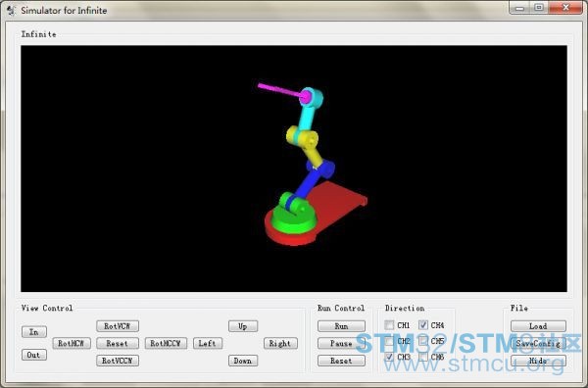Reset the view in View Control
Image resolution: width=588 pixels, height=388 pixels.
[118, 343]
